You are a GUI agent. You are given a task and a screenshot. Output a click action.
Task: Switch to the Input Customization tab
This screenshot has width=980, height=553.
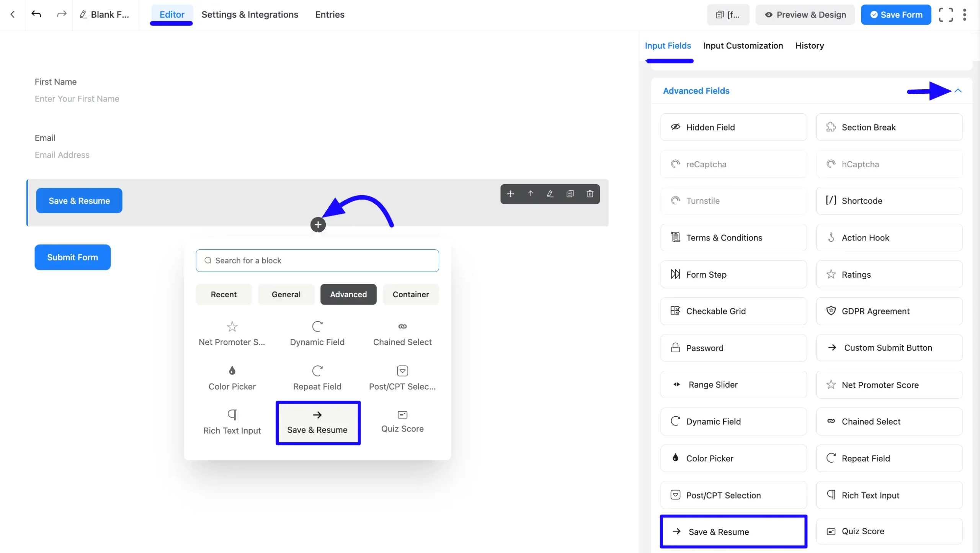click(743, 46)
